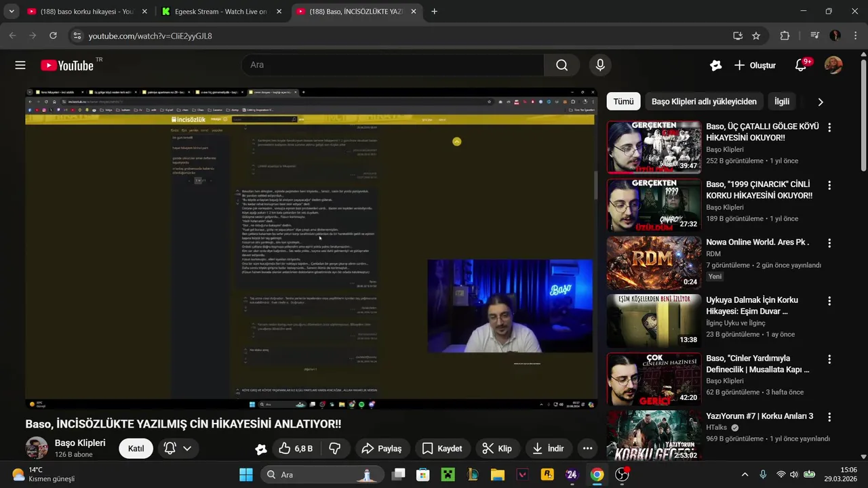Open the Cinlerin Hazinesi video thumbnail
This screenshot has width=868, height=488.
(654, 379)
